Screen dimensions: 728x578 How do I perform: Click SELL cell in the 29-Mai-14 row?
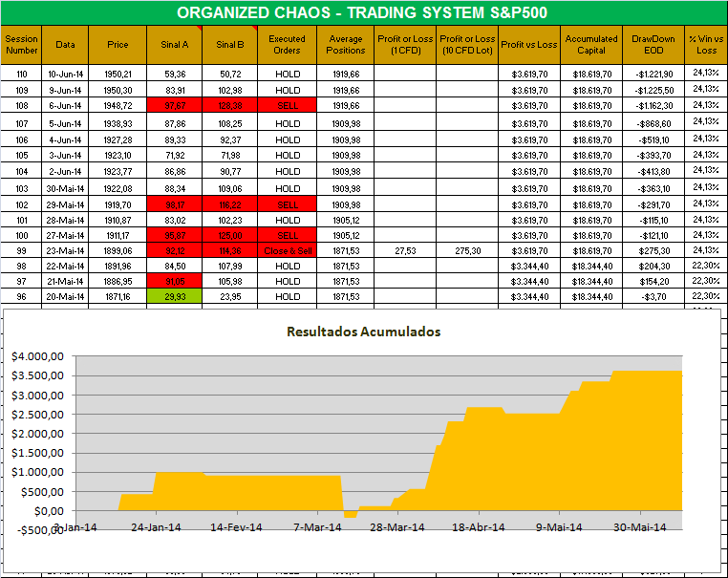coord(287,204)
